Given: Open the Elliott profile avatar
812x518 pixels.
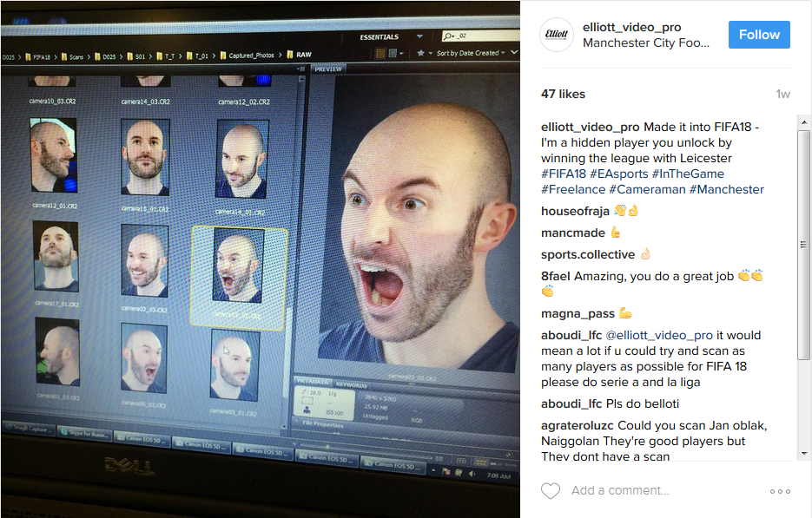Looking at the screenshot, I should point(557,35).
